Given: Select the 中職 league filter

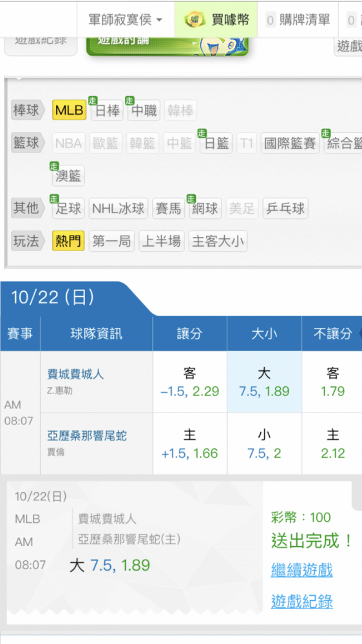Looking at the screenshot, I should click(x=144, y=111).
